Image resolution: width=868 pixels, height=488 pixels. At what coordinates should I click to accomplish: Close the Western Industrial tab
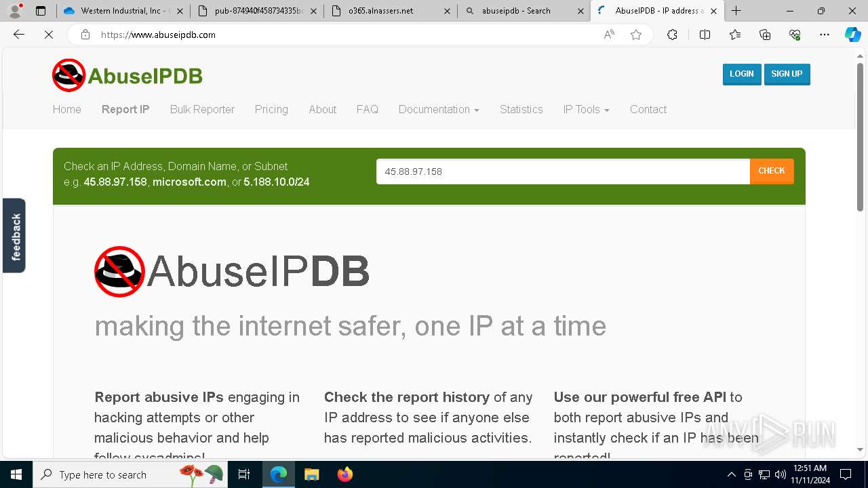181,11
